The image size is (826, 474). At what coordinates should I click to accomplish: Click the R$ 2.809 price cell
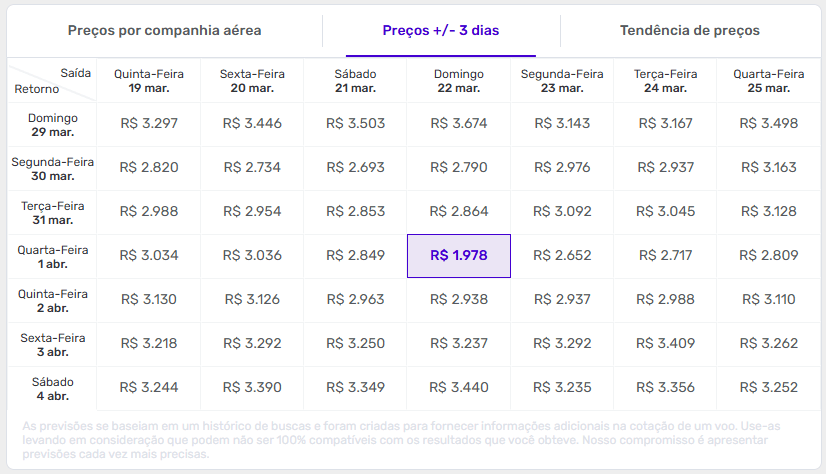(x=768, y=256)
